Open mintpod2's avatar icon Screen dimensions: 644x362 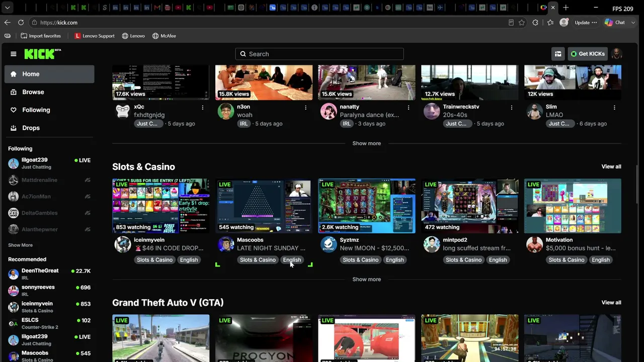(432, 244)
